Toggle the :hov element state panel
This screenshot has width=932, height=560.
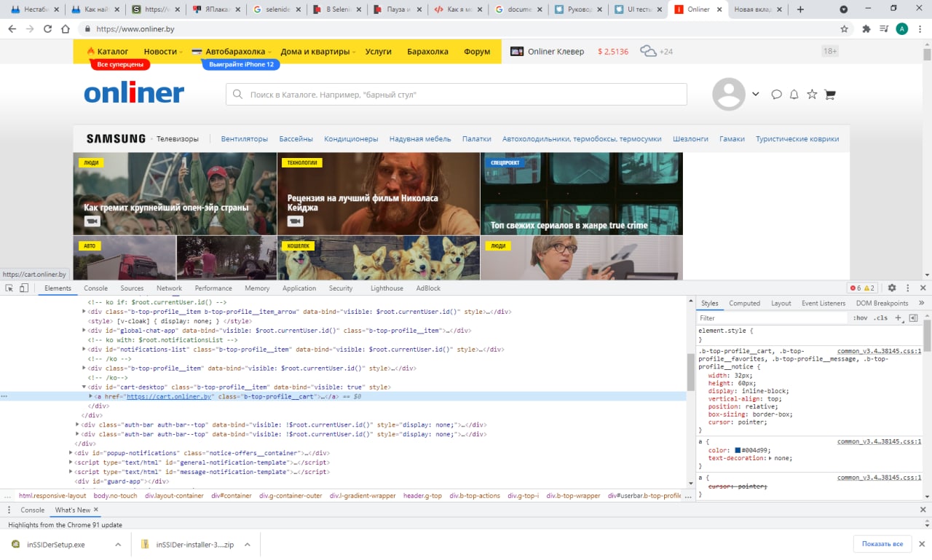tap(861, 318)
